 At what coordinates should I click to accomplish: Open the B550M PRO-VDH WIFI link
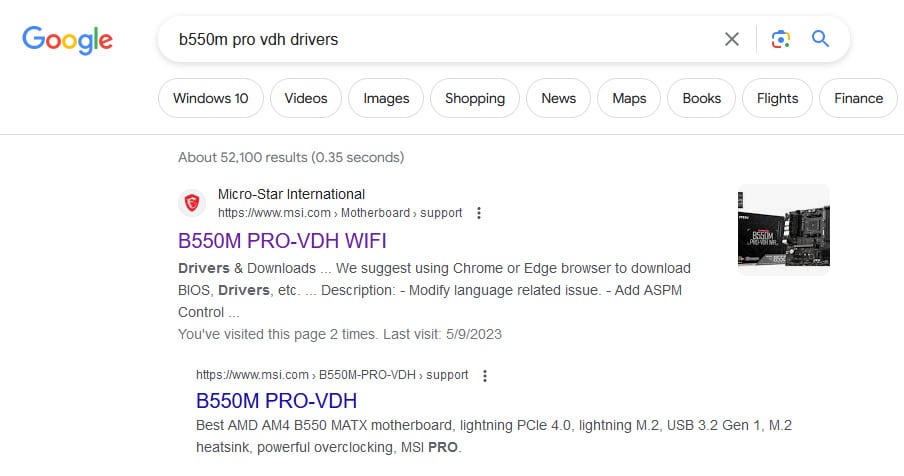[x=282, y=241]
